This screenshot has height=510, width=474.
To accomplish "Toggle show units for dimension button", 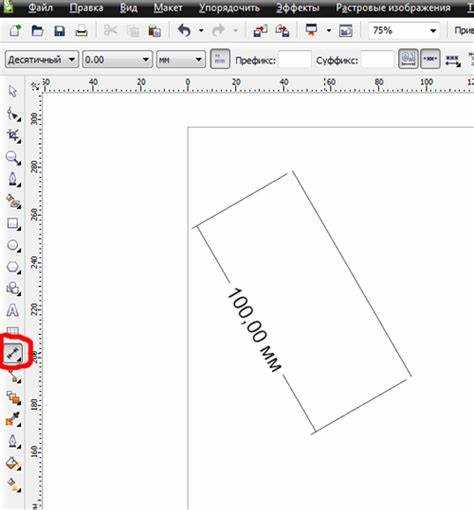I will point(220,59).
